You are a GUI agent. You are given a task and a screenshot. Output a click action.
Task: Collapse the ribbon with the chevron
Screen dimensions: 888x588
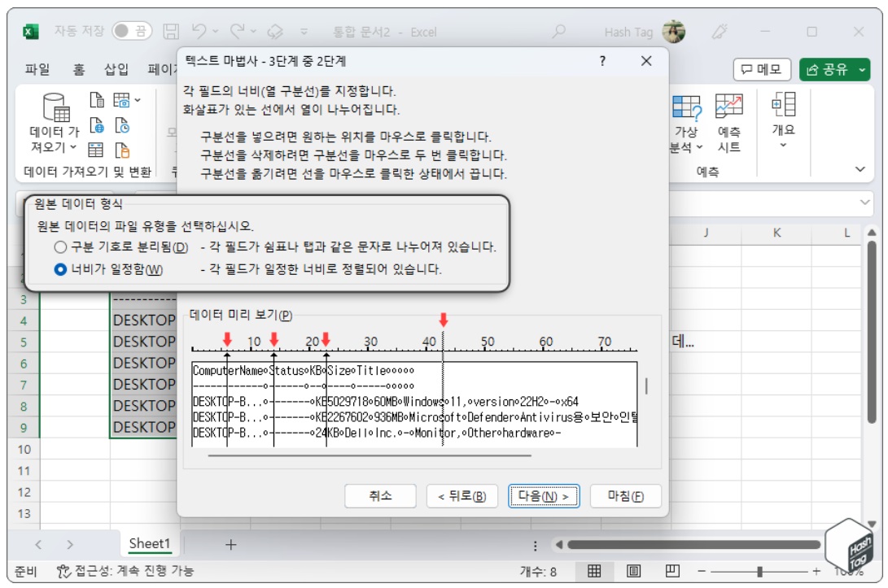coord(860,169)
